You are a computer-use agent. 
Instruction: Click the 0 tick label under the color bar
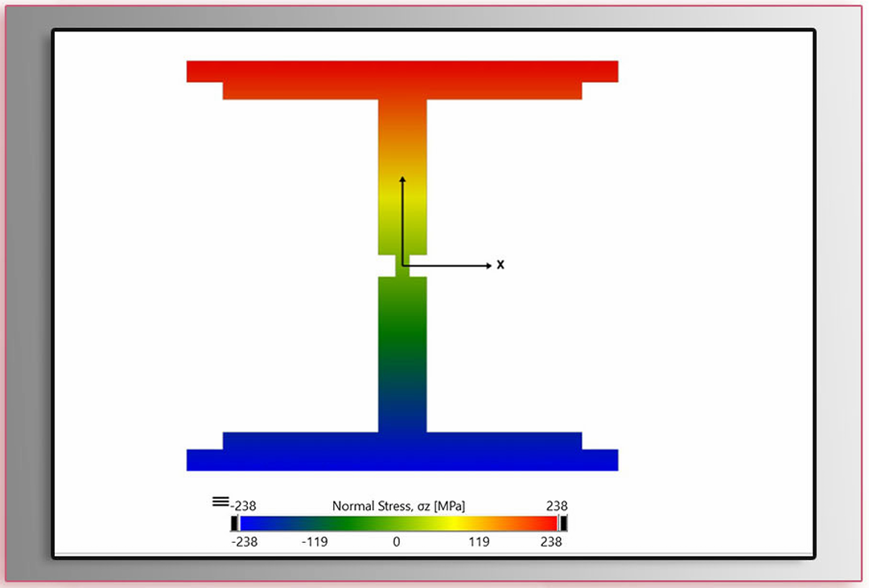tap(396, 541)
